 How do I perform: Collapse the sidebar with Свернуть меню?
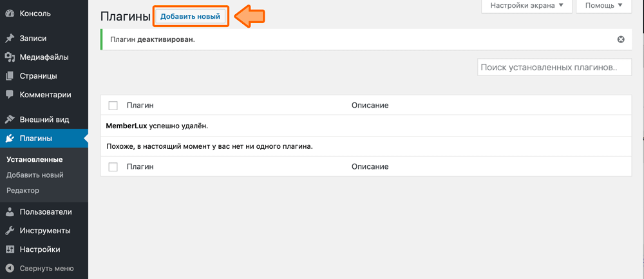click(39, 268)
